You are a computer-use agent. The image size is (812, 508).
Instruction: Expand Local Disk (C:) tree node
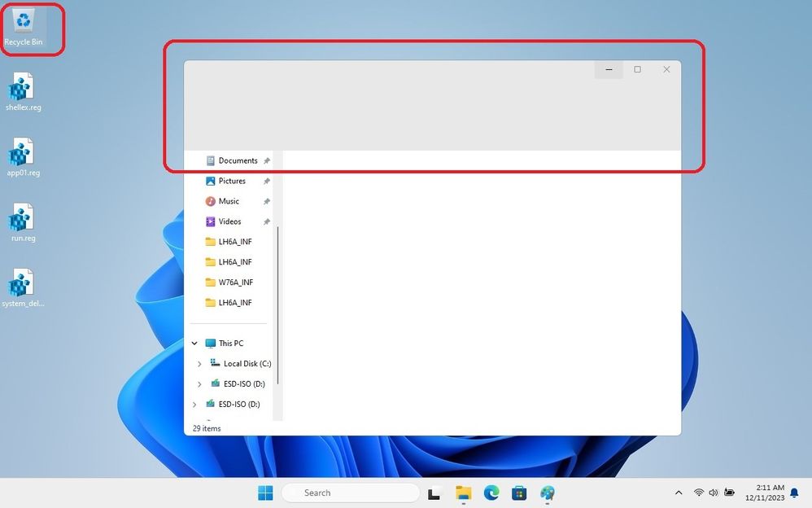[x=199, y=364]
